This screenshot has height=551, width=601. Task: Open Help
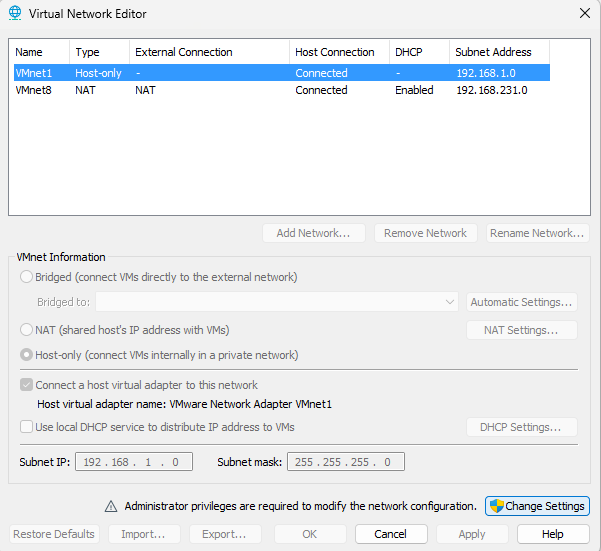coord(553,534)
